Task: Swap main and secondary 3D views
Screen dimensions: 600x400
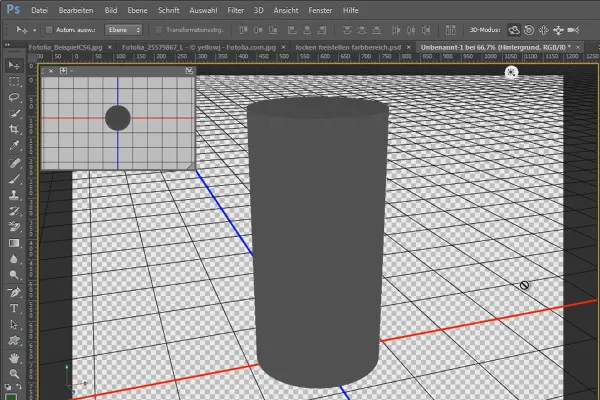Action: (x=189, y=71)
